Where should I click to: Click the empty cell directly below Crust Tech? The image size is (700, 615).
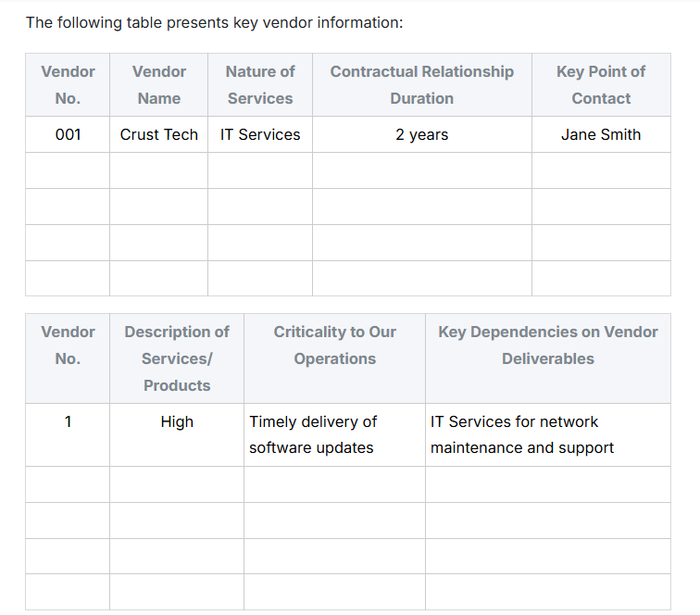pyautogui.click(x=158, y=170)
